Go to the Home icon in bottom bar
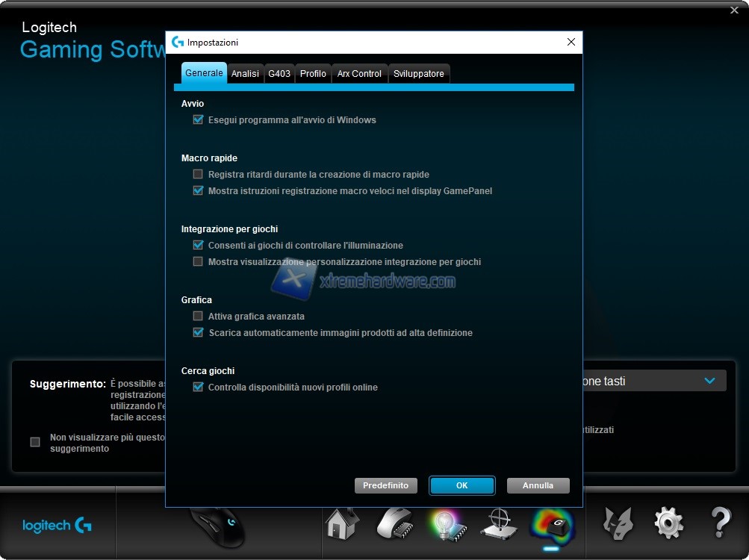 pos(343,523)
